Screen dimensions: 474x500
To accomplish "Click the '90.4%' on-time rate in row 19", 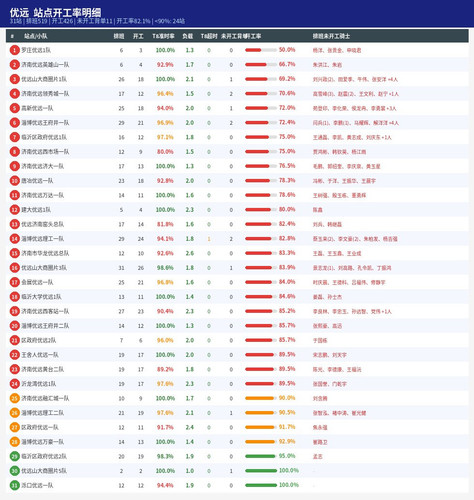I will (165, 311).
